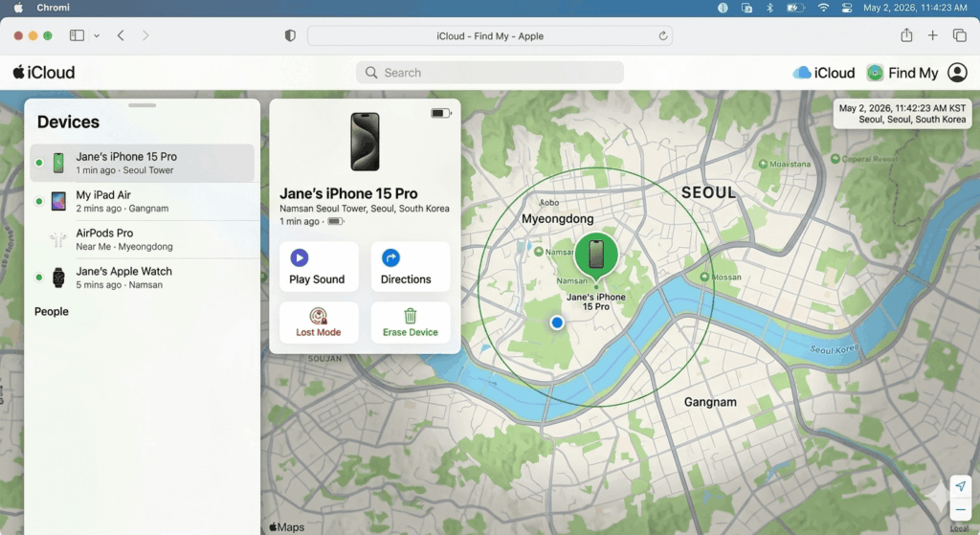This screenshot has height=535, width=980.
Task: Click the iPhone pin on the map
Action: [x=596, y=255]
